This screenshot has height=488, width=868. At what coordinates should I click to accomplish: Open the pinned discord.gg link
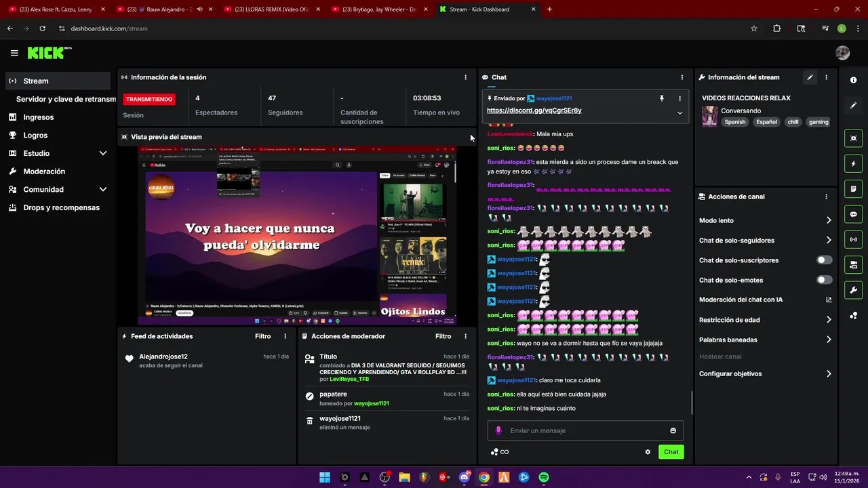(534, 110)
